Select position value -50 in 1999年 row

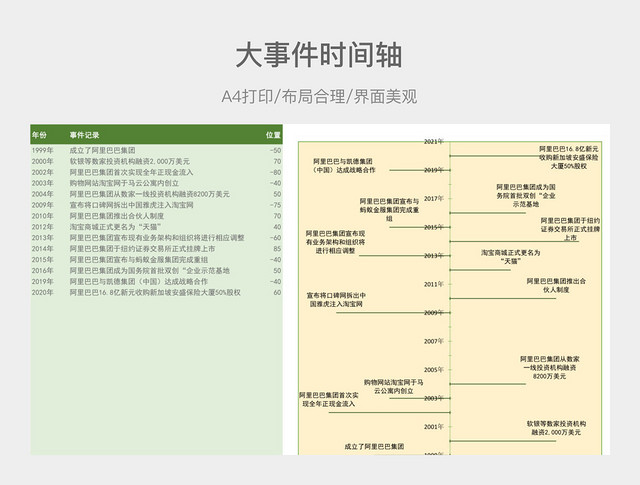pyautogui.click(x=276, y=150)
